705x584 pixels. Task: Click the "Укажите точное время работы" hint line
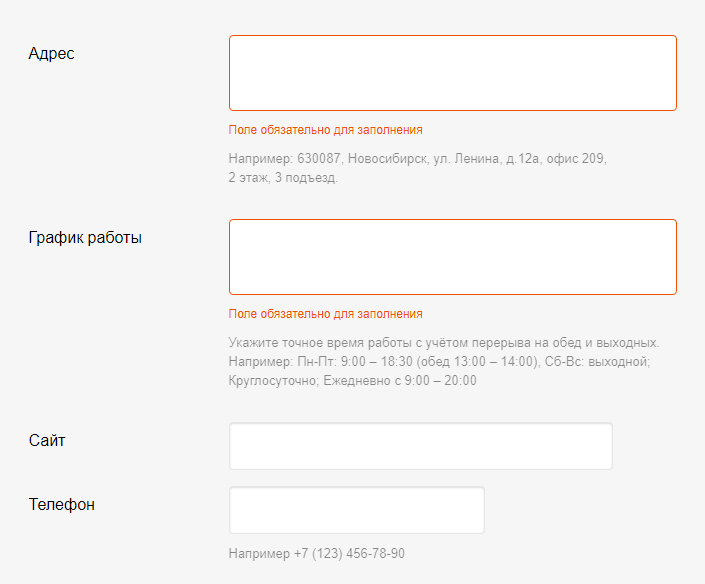(443, 342)
